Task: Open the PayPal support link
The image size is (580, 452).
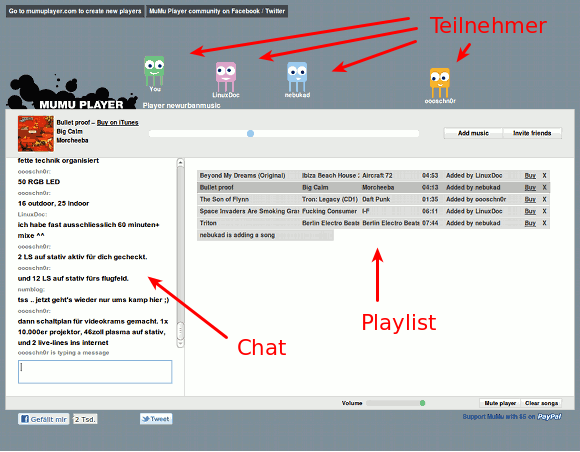Action: (512, 417)
